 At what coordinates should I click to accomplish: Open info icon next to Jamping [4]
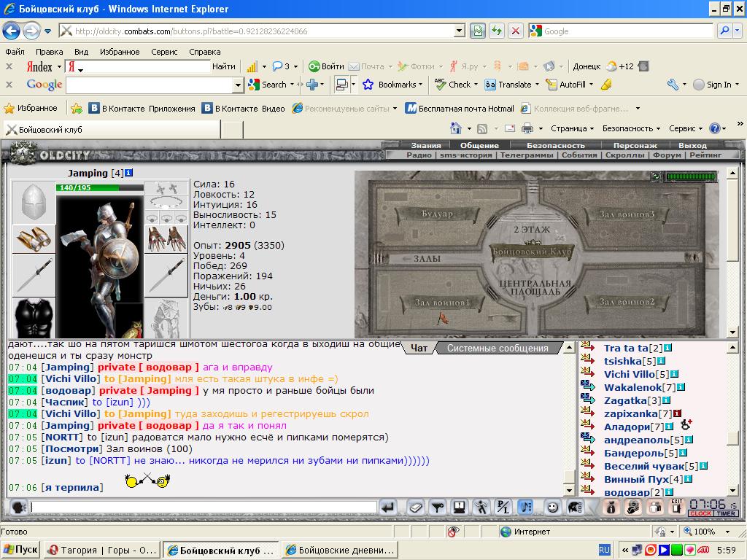pyautogui.click(x=128, y=173)
